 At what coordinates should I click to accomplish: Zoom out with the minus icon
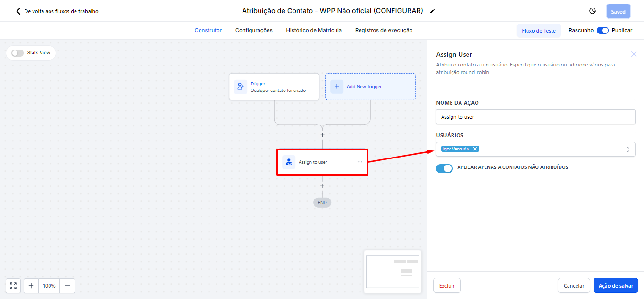click(67, 286)
